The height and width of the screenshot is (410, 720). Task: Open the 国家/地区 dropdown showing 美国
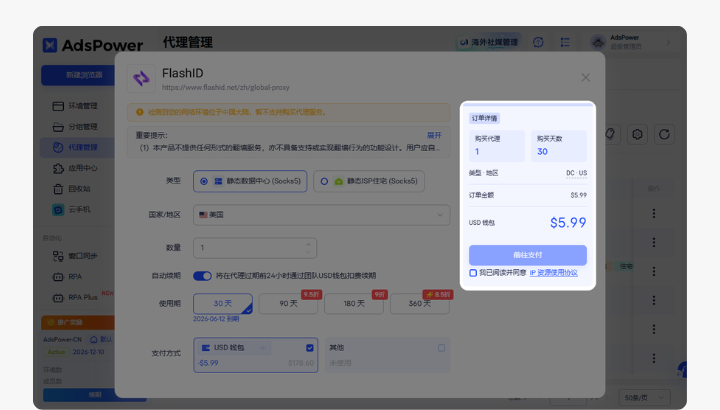[321, 215]
